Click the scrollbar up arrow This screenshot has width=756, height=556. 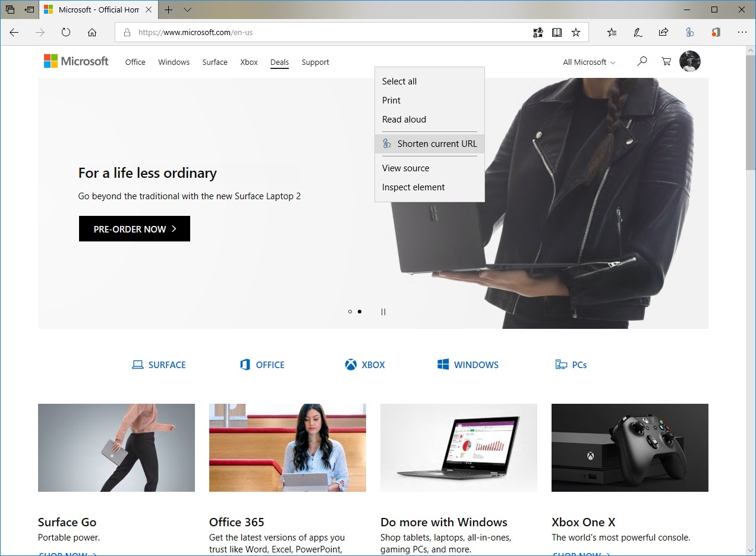click(x=751, y=51)
